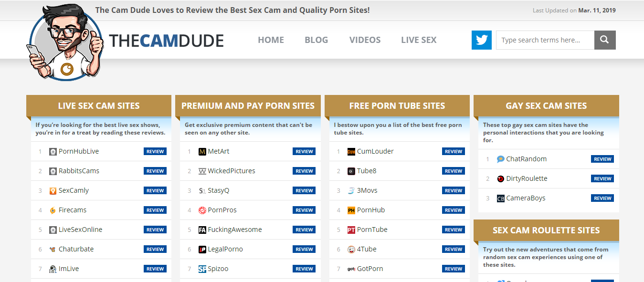Click the Review button for Tube8

[x=454, y=171]
